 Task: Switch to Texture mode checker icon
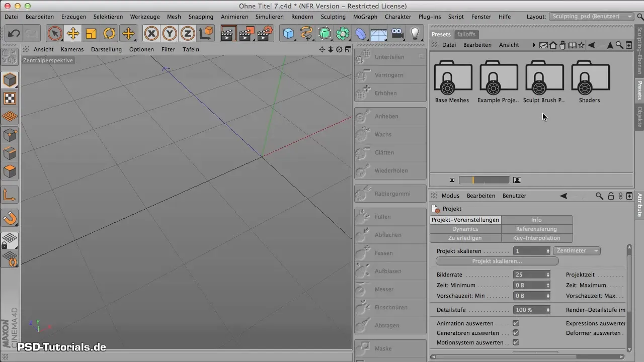tap(10, 99)
